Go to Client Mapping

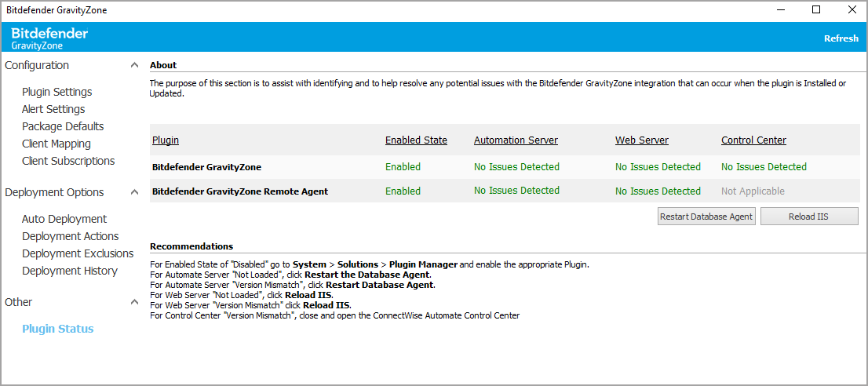click(57, 144)
